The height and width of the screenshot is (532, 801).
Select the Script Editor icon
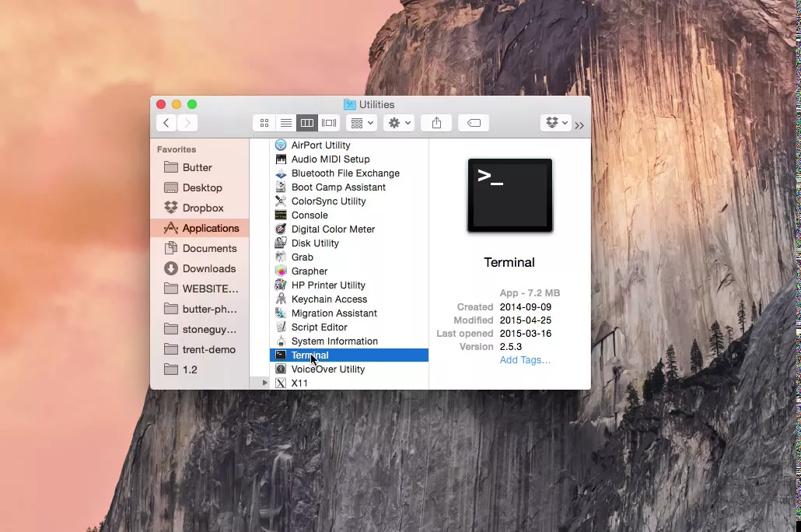click(281, 327)
